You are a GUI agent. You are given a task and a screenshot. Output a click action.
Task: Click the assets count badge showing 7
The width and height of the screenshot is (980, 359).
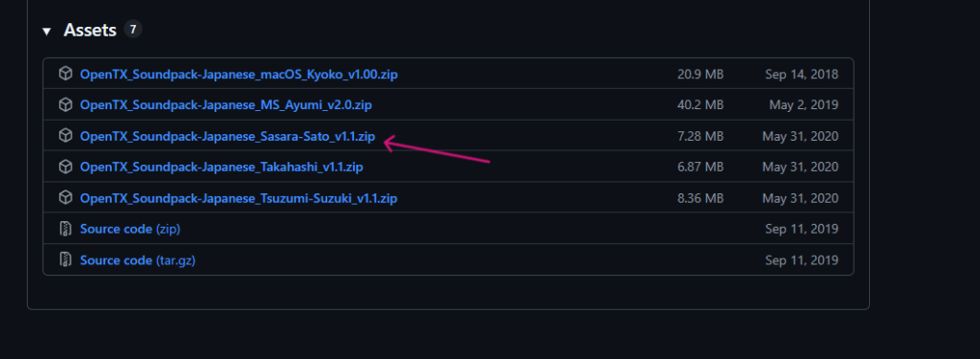(x=132, y=29)
